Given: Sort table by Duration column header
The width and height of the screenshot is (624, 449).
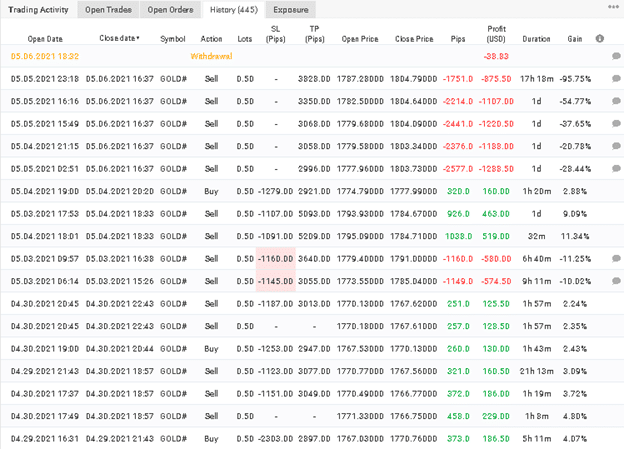Looking at the screenshot, I should point(536,39).
